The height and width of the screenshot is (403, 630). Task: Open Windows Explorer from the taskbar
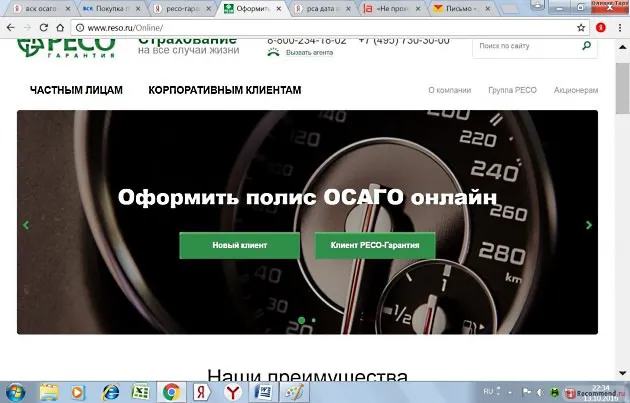point(49,392)
